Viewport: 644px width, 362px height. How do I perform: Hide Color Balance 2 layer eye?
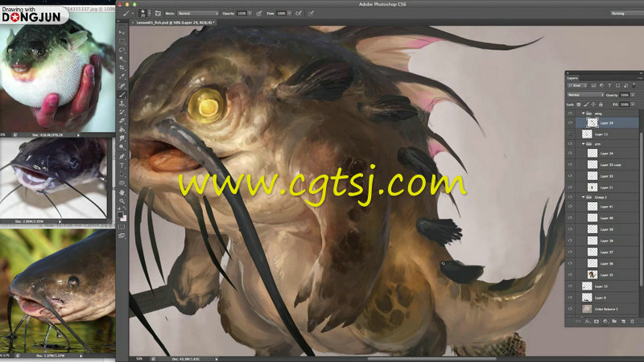[x=570, y=309]
